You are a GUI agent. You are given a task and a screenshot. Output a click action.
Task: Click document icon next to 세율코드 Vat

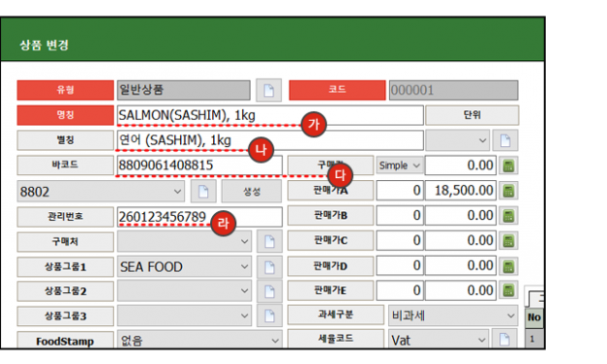504,340
